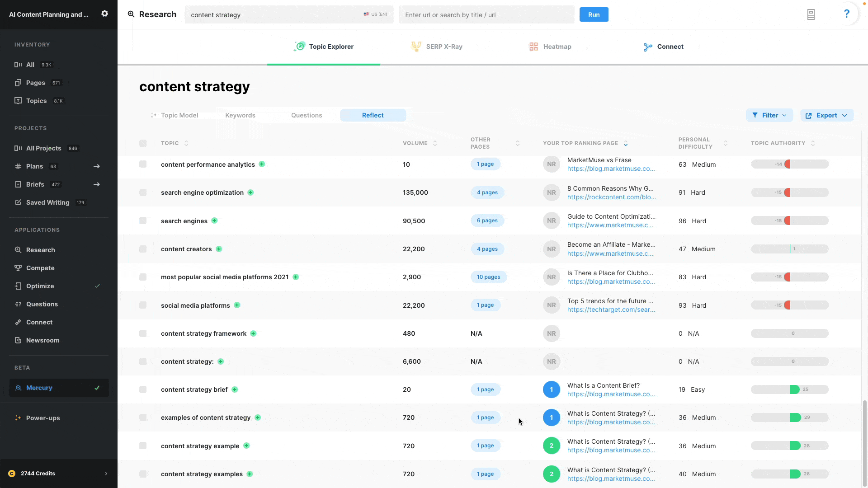Click the Topic Explorer icon
Screen dimensions: 868x488
pos(300,46)
